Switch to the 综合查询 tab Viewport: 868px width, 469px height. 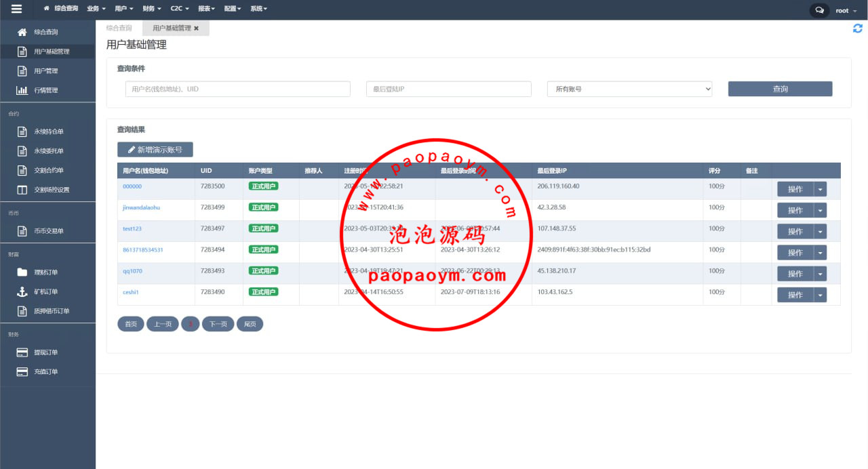point(119,28)
